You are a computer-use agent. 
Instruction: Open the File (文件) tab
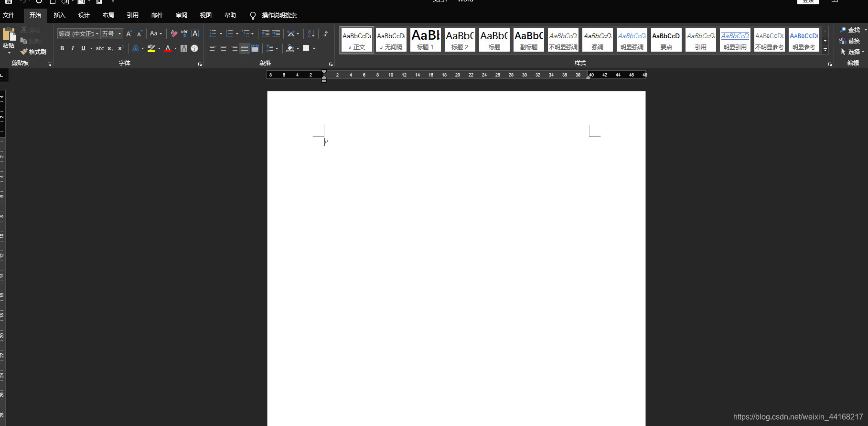[9, 15]
